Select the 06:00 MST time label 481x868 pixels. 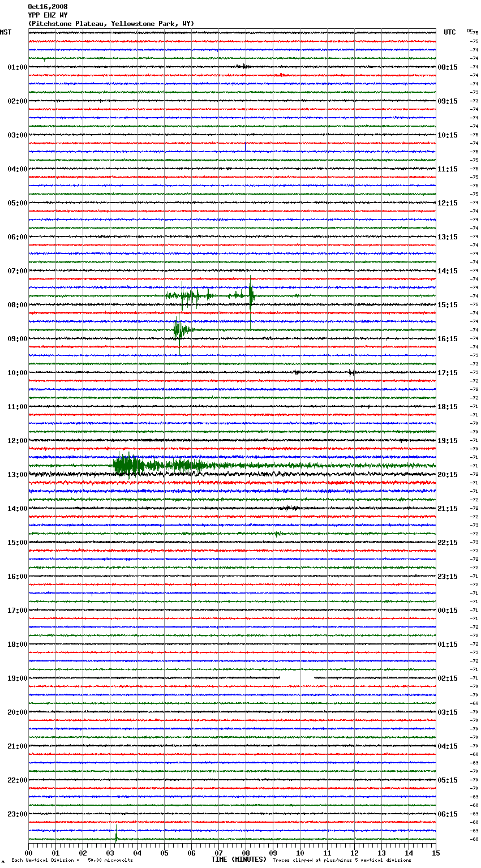17,237
